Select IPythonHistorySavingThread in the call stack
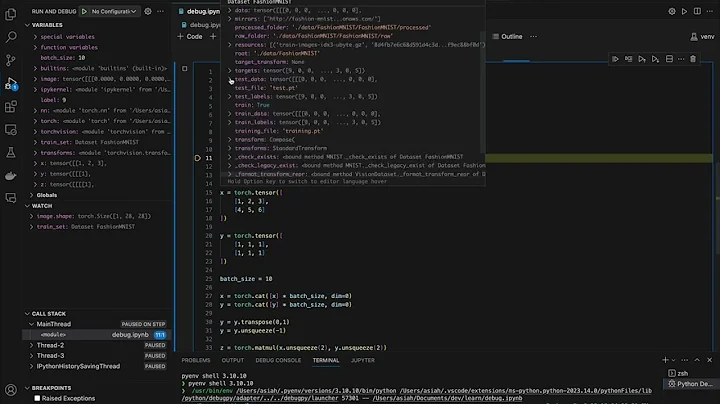This screenshot has width=720, height=404. click(x=78, y=366)
